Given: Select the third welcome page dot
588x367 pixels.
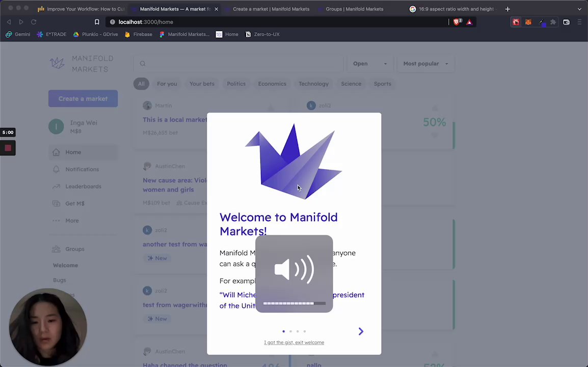Looking at the screenshot, I should tap(298, 331).
